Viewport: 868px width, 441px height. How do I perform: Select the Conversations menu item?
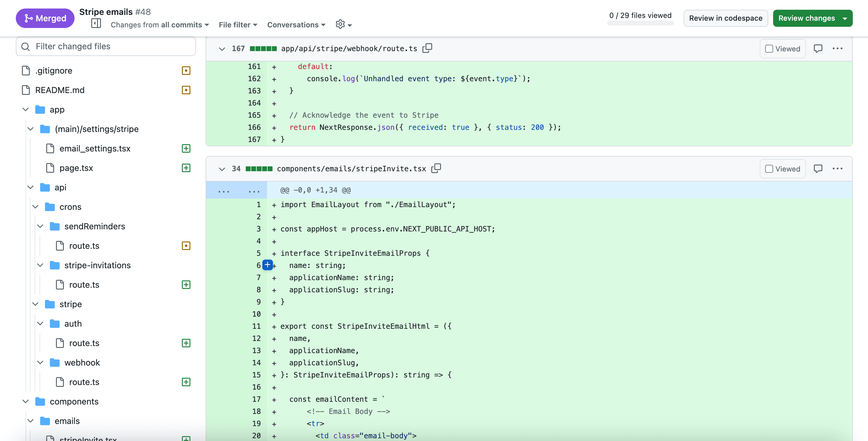click(x=296, y=25)
